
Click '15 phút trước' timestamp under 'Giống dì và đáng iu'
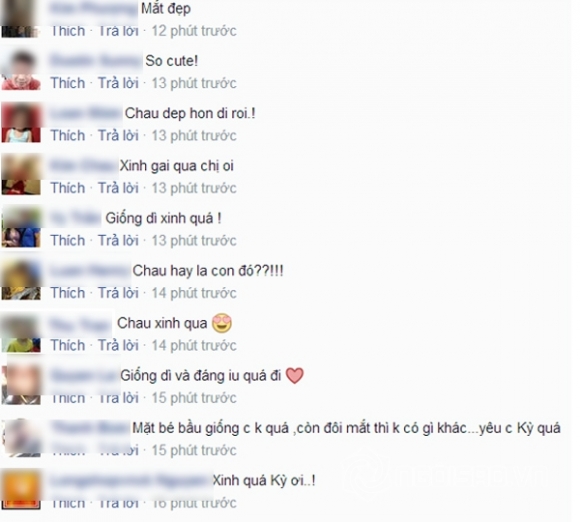(x=194, y=398)
